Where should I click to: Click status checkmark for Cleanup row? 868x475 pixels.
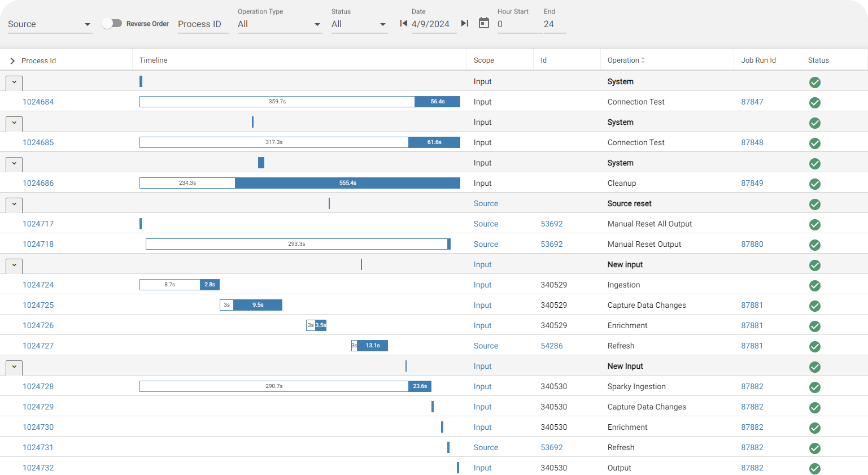click(x=814, y=184)
